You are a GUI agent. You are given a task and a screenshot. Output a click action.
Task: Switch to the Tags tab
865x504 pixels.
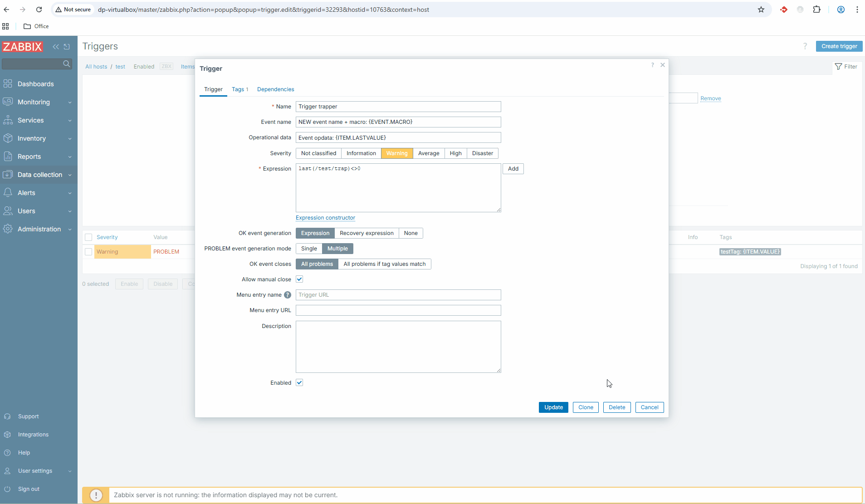[x=239, y=89]
